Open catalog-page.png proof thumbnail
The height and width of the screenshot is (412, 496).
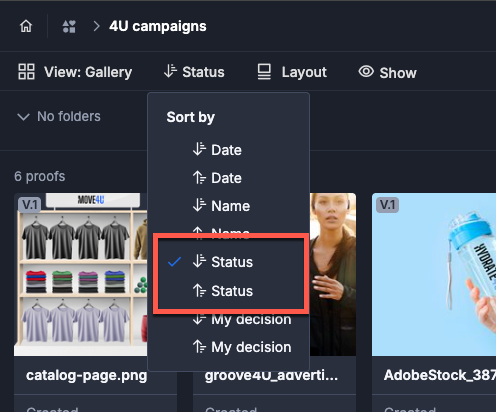coord(81,274)
